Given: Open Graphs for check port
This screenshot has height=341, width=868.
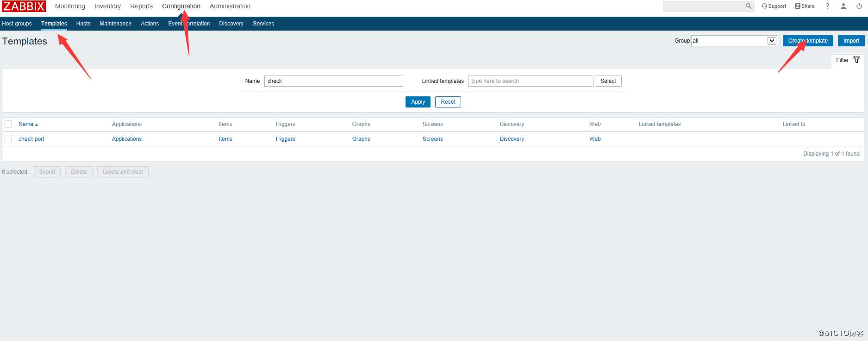Looking at the screenshot, I should coord(361,139).
